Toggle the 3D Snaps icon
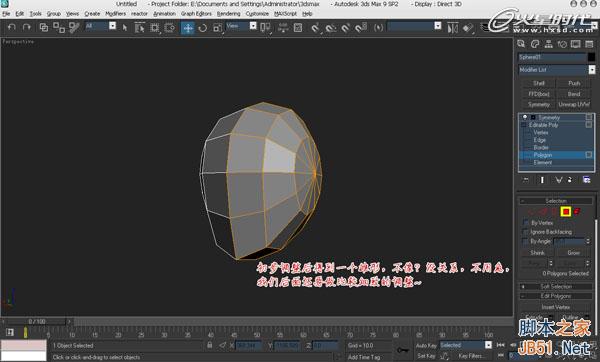Viewport: 600px width, 362px height. 315,28
